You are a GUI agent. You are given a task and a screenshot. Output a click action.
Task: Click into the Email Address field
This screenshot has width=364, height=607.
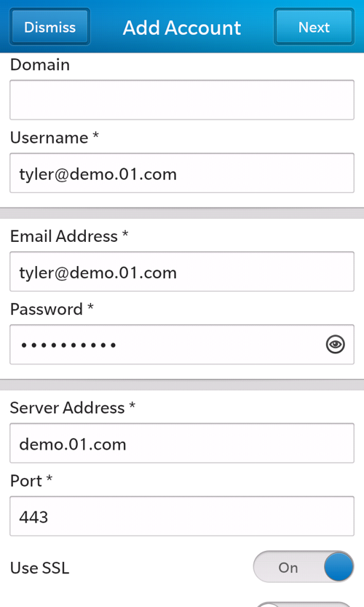click(x=182, y=271)
